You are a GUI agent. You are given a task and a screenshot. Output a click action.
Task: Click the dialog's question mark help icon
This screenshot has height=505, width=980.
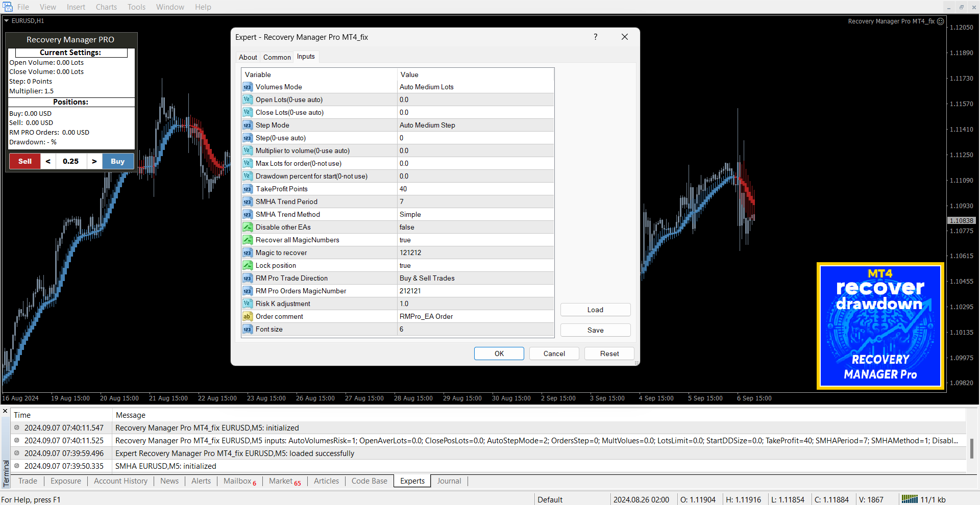(595, 37)
